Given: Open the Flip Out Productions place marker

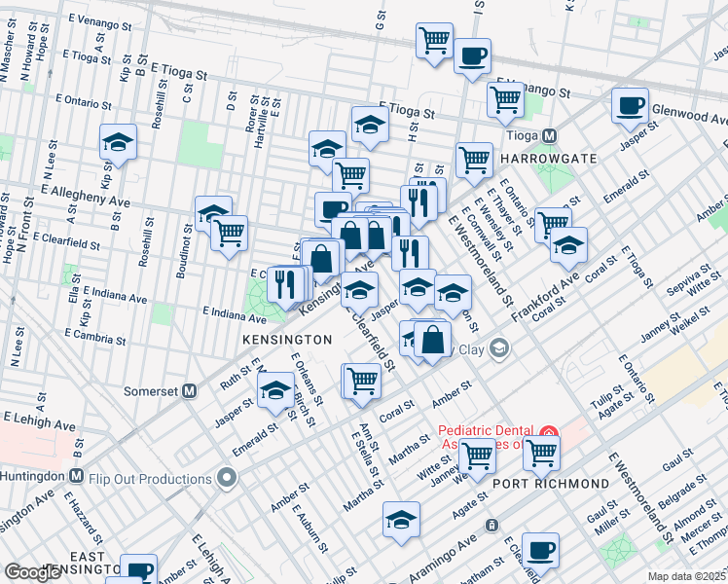Looking at the screenshot, I should (x=227, y=478).
